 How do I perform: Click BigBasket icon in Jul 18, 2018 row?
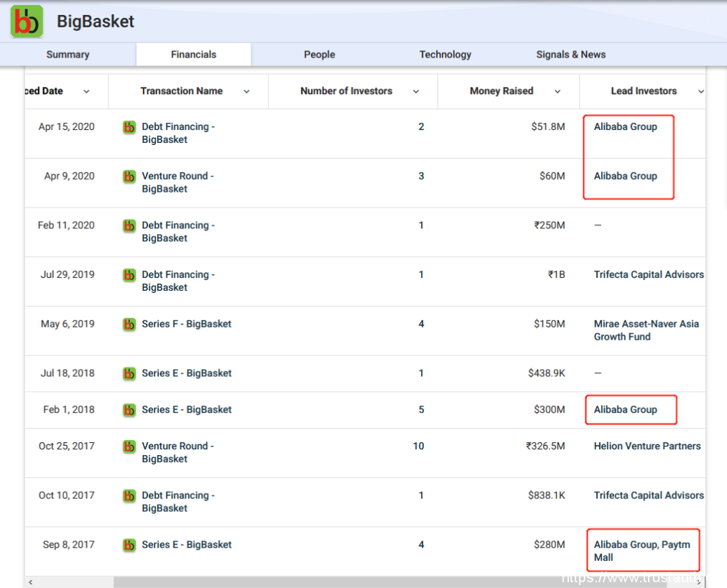(x=129, y=373)
